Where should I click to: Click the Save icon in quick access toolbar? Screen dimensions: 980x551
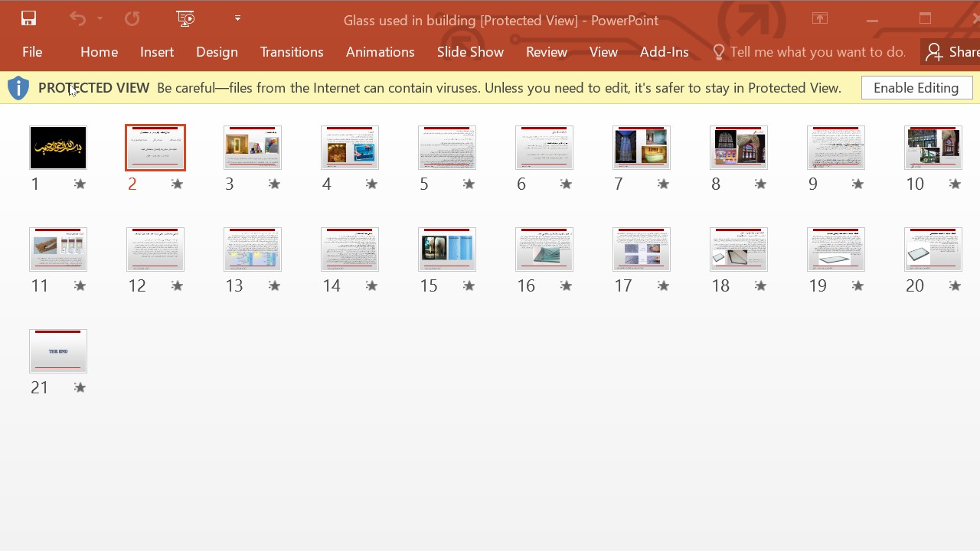(28, 18)
